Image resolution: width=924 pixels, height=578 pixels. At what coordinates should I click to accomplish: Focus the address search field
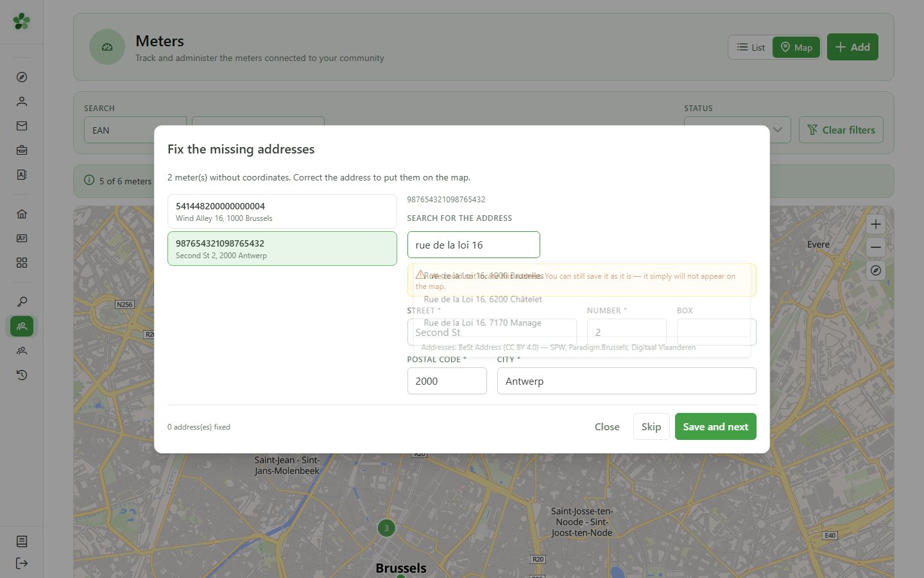tap(474, 245)
